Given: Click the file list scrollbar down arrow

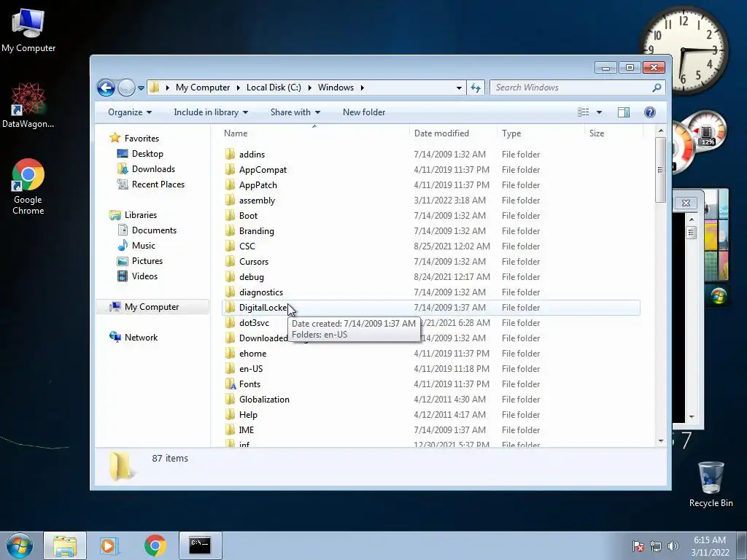Looking at the screenshot, I should (x=660, y=441).
